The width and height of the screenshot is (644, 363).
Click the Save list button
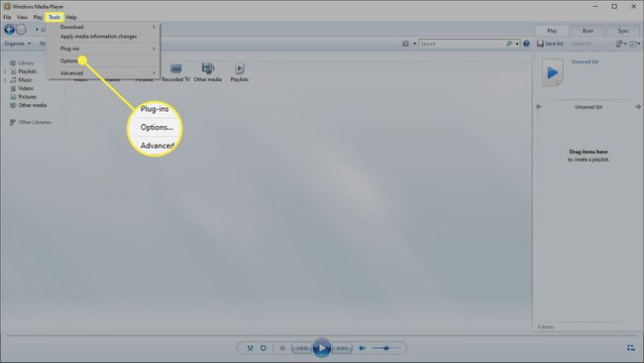click(550, 44)
